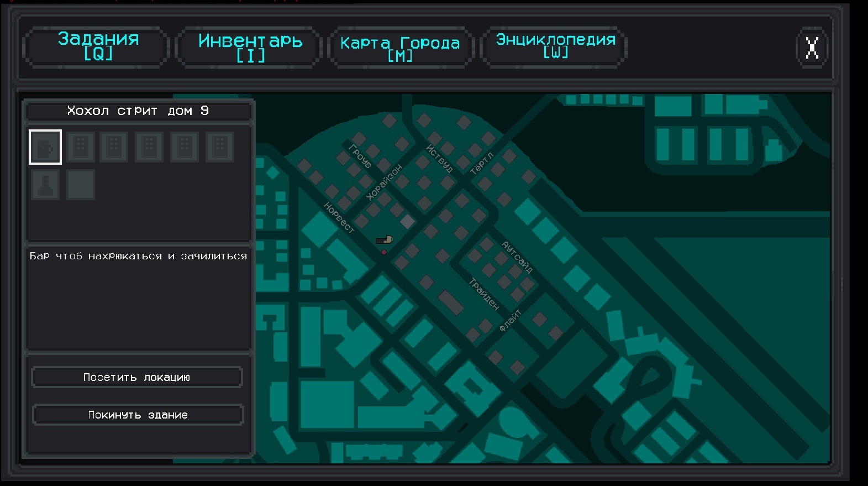Click the Тёртл street label
Screen dimensions: 868x486
coord(481,164)
